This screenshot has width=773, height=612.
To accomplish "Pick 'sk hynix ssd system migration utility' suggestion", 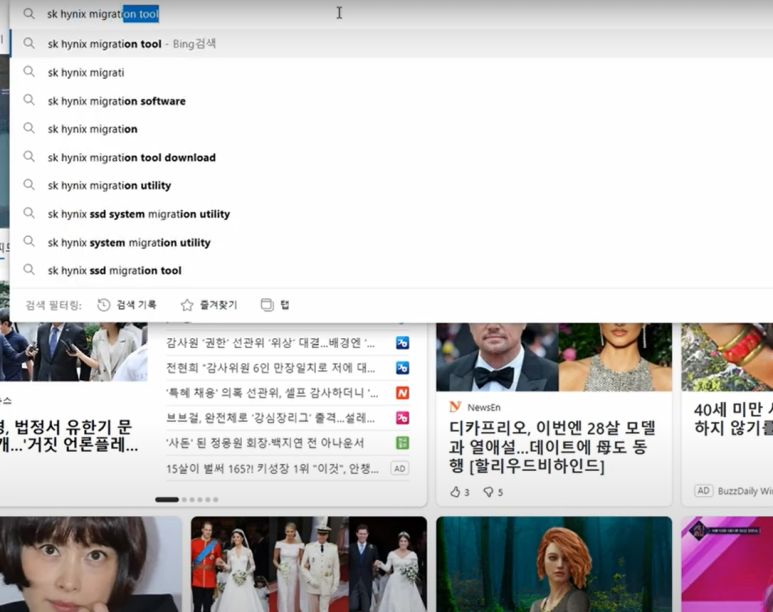I will coord(391,215).
